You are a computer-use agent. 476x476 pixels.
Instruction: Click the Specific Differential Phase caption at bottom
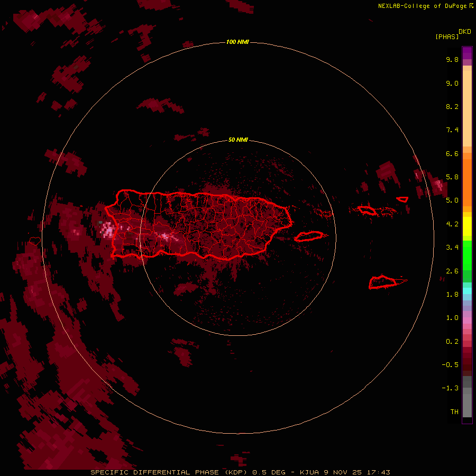[241, 472]
